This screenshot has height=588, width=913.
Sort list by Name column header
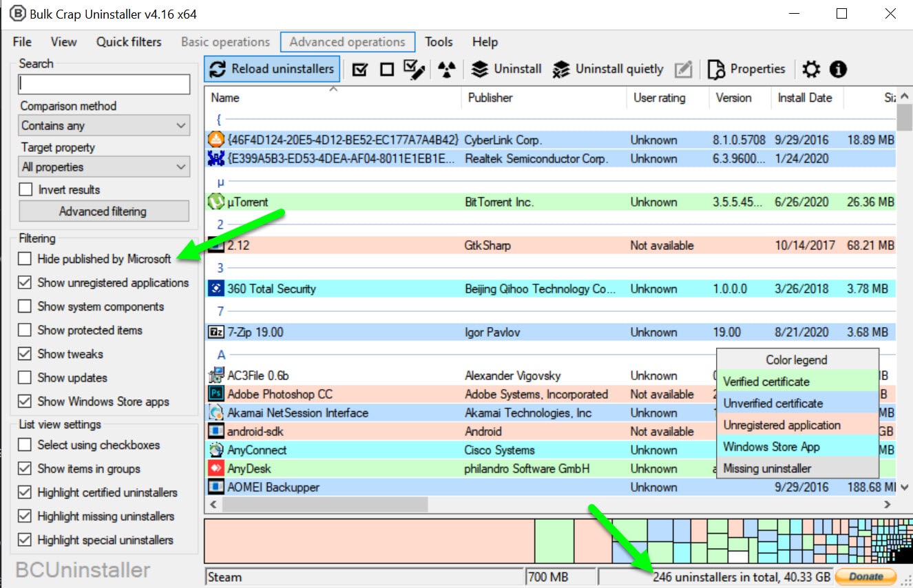pos(333,98)
